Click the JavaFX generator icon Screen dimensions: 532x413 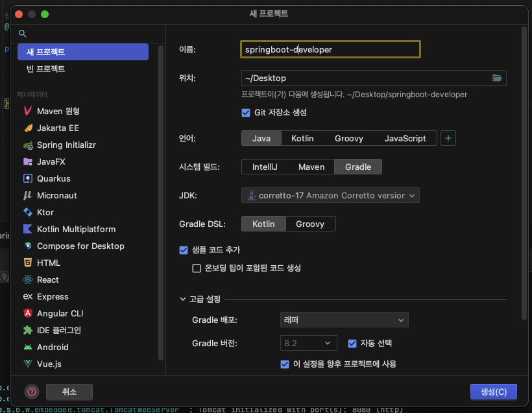coord(28,161)
